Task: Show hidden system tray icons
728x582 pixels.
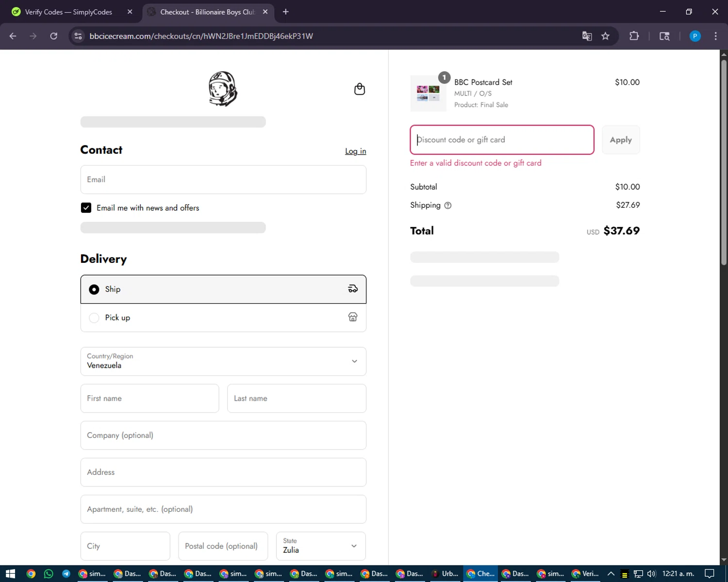Action: (x=611, y=574)
